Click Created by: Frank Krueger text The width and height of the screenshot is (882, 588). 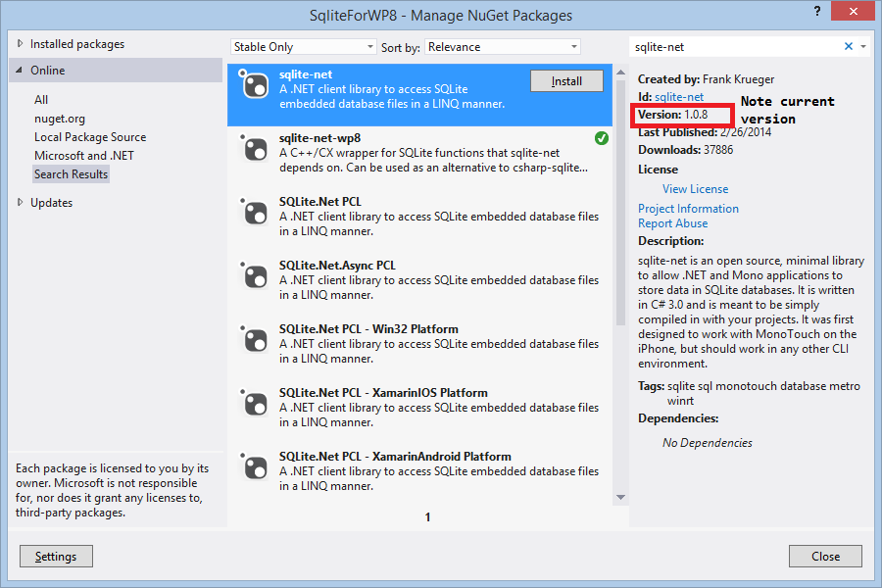click(x=706, y=79)
